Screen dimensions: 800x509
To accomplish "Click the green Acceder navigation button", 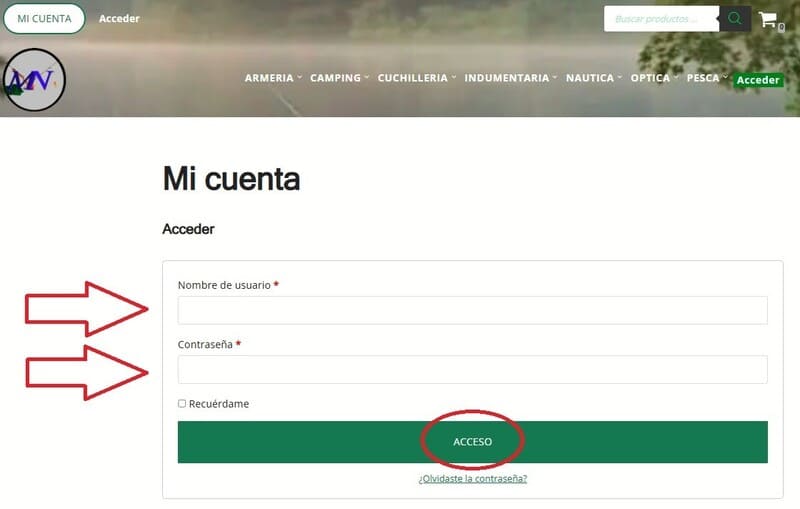I will tap(758, 80).
